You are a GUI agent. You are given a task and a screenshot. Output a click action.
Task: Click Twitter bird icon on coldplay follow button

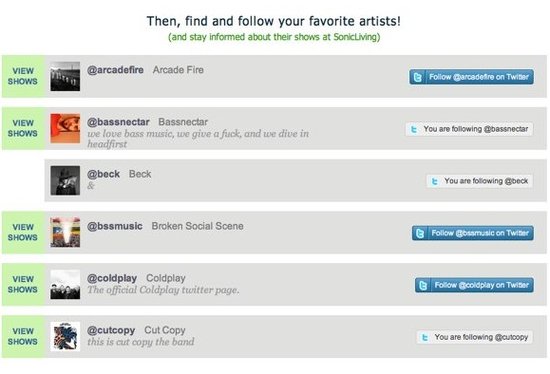[x=423, y=285]
